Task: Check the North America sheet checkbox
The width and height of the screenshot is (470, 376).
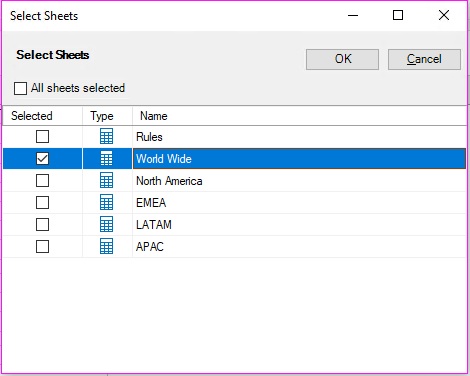Action: (42, 180)
